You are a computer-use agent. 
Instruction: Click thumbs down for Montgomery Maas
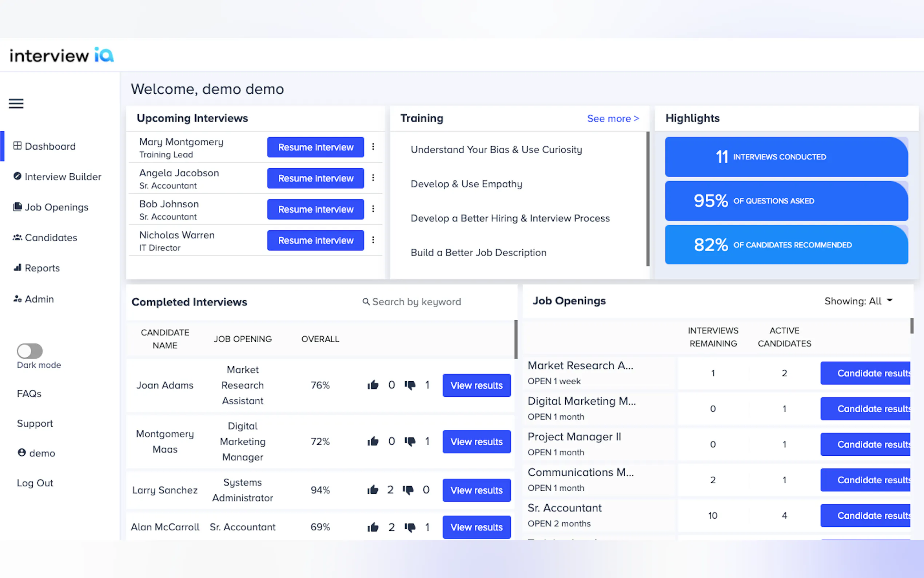(x=410, y=442)
